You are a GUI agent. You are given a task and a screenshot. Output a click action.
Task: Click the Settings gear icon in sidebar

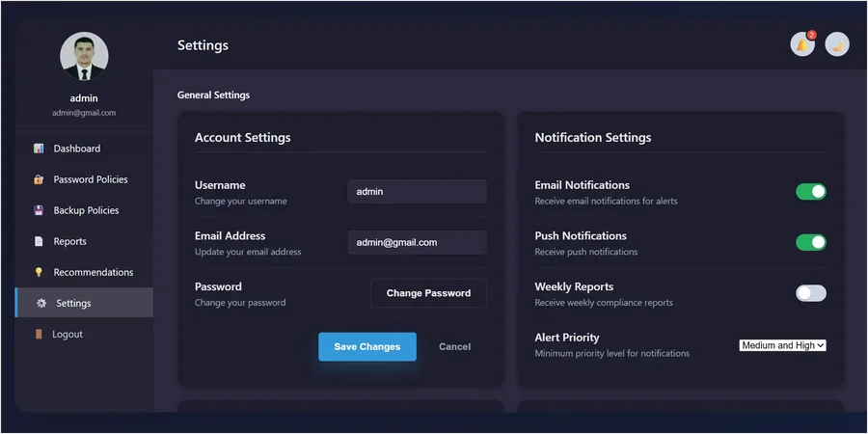click(41, 304)
